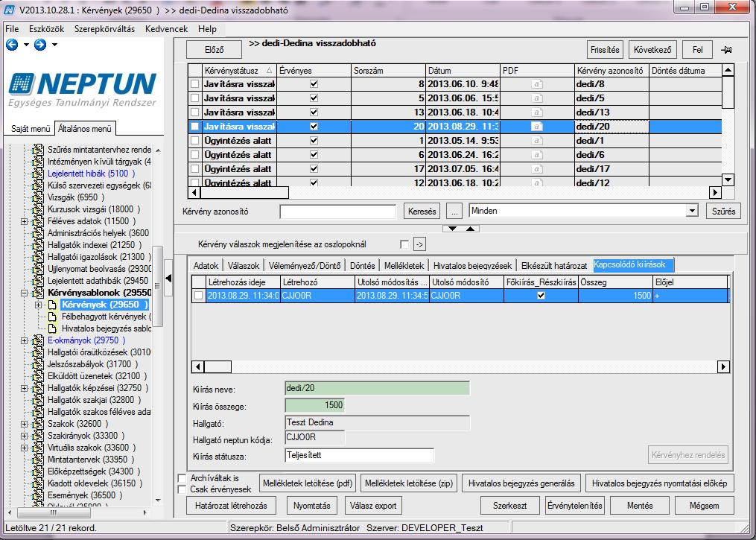Tick the row checkbox for dedi/8
Image resolution: width=756 pixels, height=540 pixels.
(194, 84)
